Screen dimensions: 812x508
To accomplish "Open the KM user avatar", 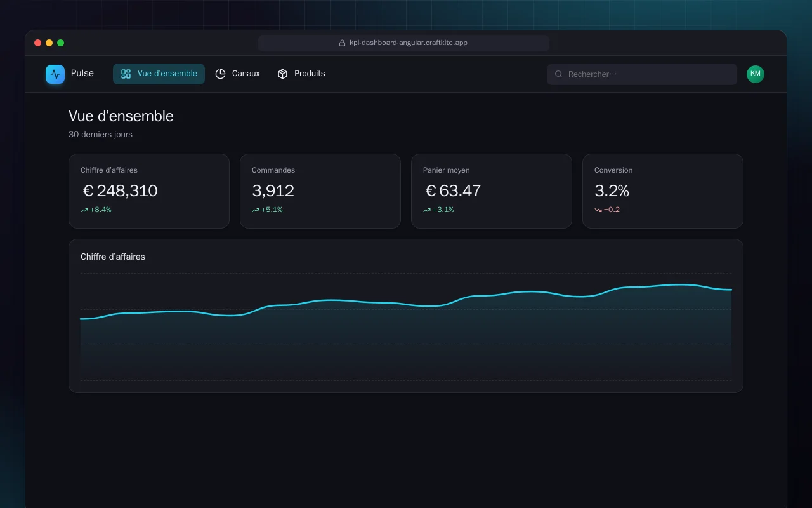I will click(x=756, y=74).
